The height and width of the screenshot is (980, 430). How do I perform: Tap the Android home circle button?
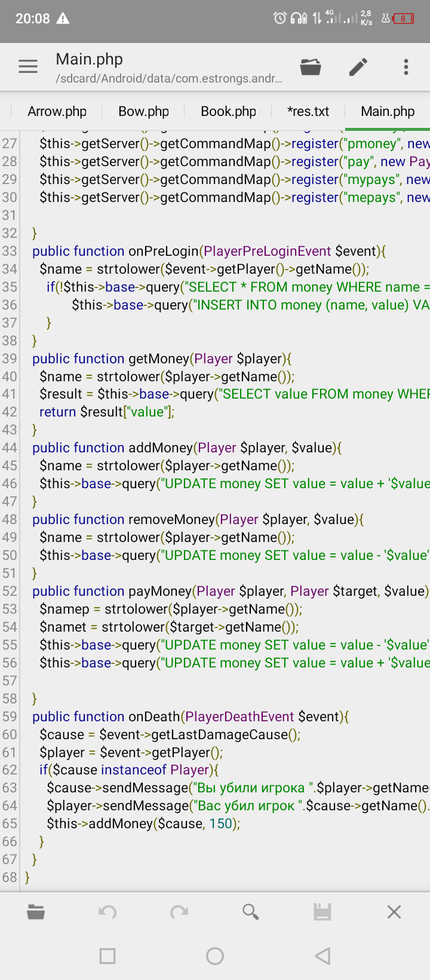click(x=215, y=956)
